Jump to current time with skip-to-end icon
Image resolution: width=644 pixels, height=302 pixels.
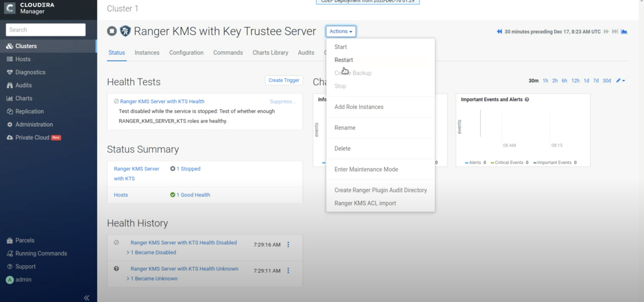615,31
